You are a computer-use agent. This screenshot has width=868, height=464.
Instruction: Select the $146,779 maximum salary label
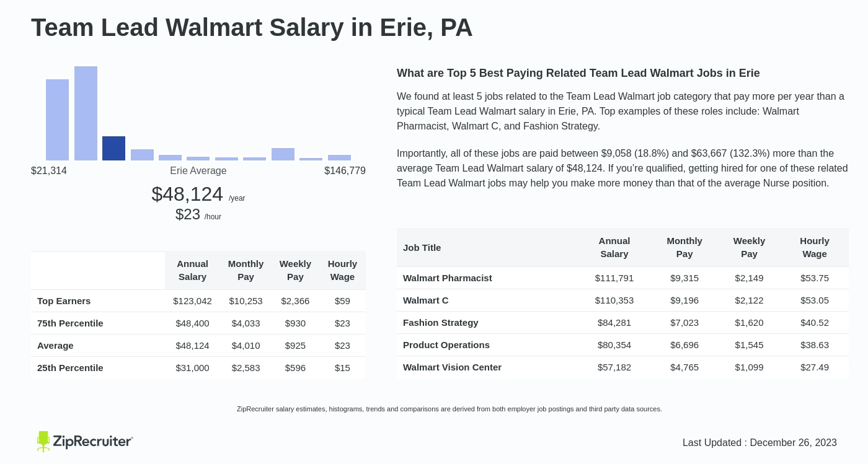pyautogui.click(x=345, y=170)
